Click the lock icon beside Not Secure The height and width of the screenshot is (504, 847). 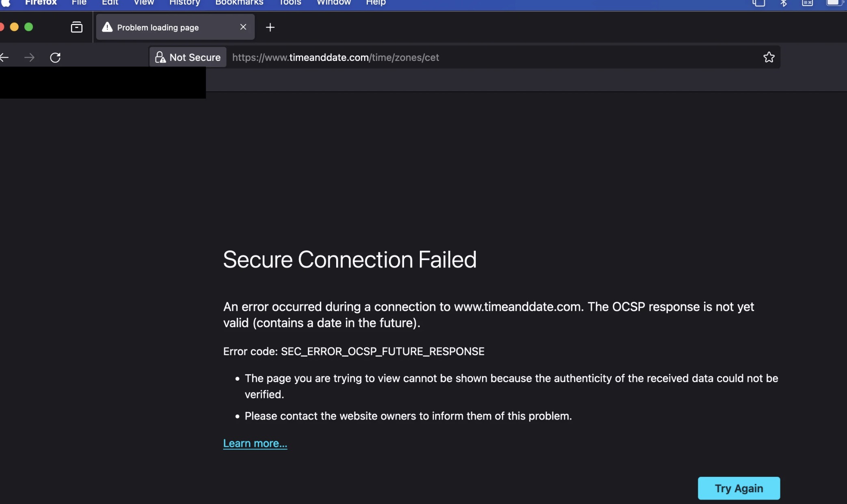click(x=160, y=57)
